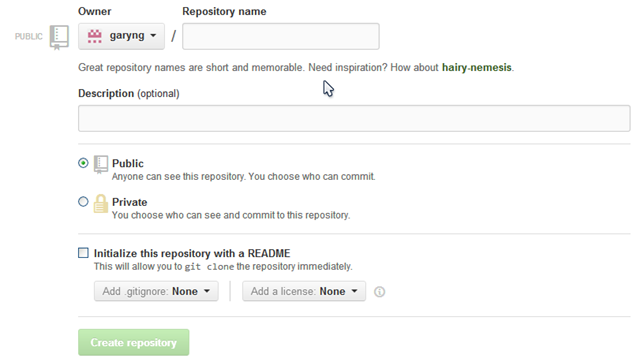Image resolution: width=640 pixels, height=362 pixels.
Task: Expand the Add .gitignore dropdown
Action: (156, 291)
